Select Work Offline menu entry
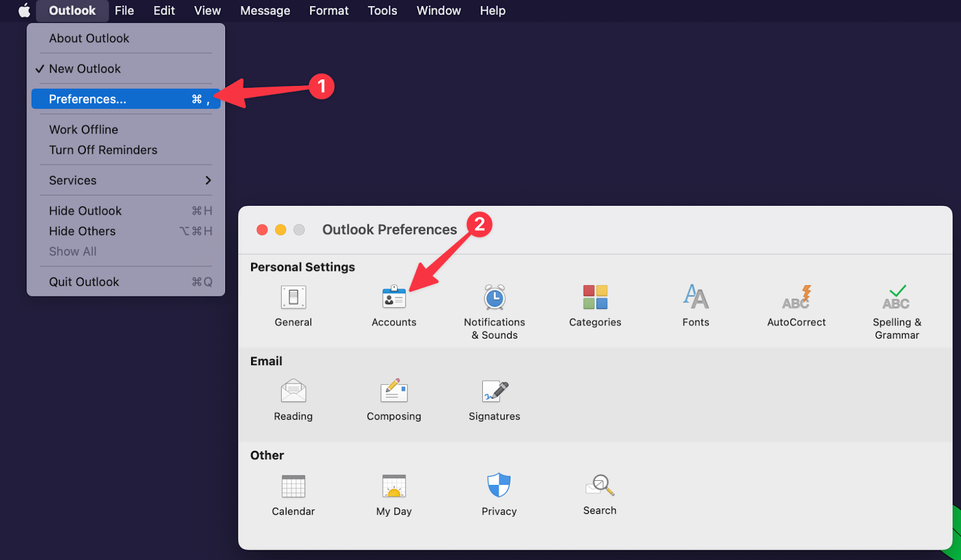The width and height of the screenshot is (961, 560). click(126, 130)
